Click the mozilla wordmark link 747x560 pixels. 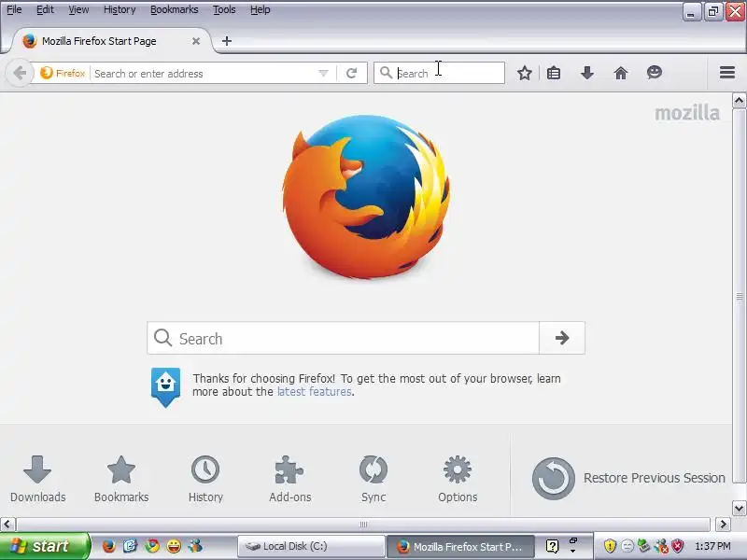pyautogui.click(x=686, y=113)
